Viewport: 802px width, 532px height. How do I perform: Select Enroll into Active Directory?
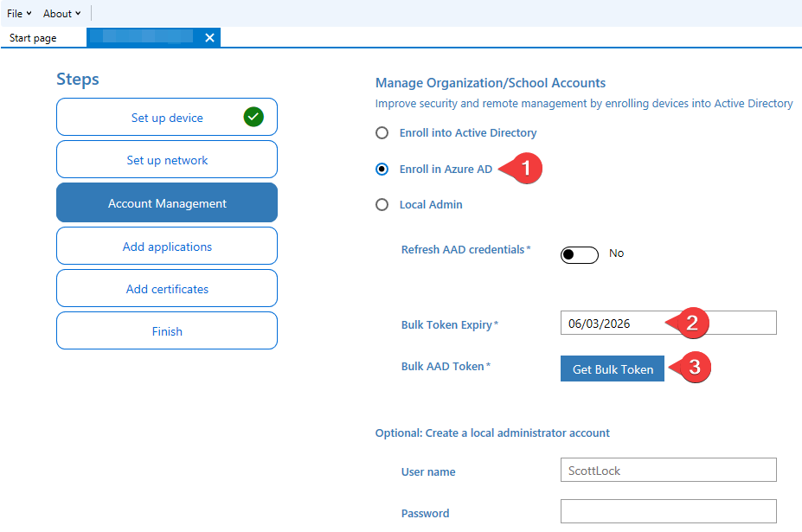(382, 132)
